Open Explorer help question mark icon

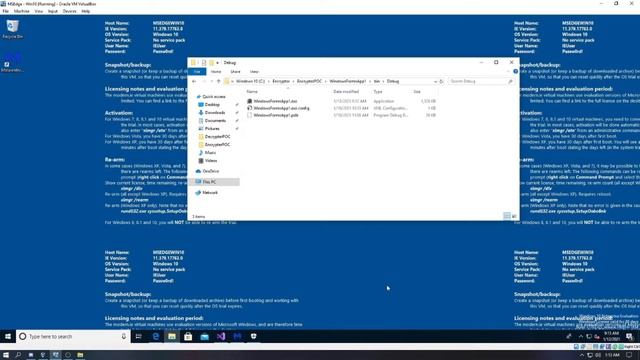point(516,71)
